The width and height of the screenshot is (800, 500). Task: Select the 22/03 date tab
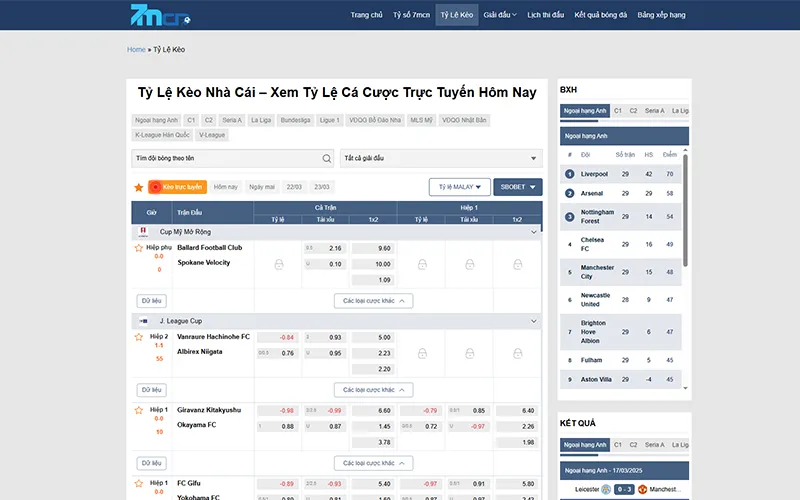point(294,187)
